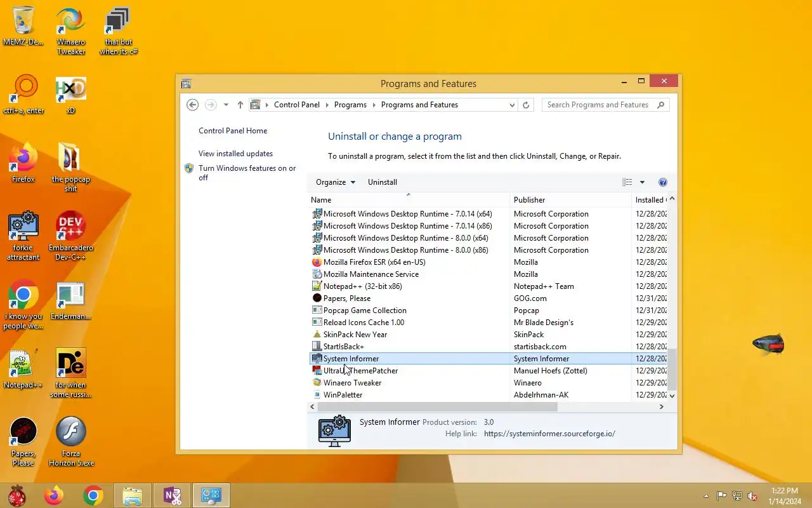Click the Forward navigation arrow
The width and height of the screenshot is (812, 508).
(211, 105)
